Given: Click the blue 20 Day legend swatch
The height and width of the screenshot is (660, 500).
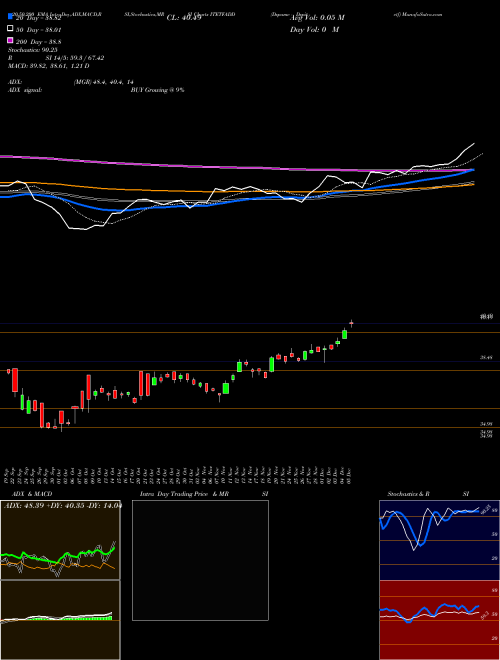Looking at the screenshot, I should pos(11,17).
